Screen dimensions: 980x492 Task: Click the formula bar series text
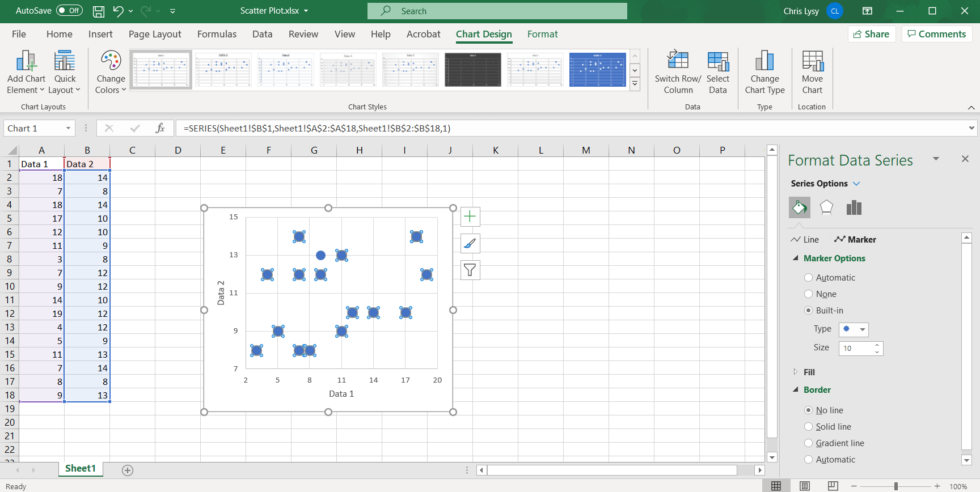click(317, 128)
